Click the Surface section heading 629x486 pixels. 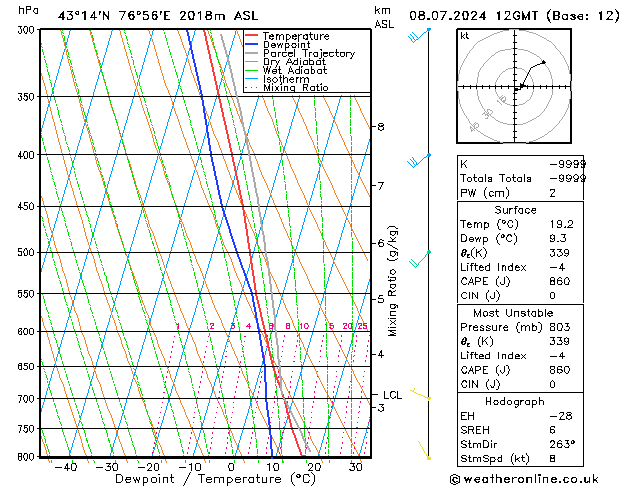(515, 210)
